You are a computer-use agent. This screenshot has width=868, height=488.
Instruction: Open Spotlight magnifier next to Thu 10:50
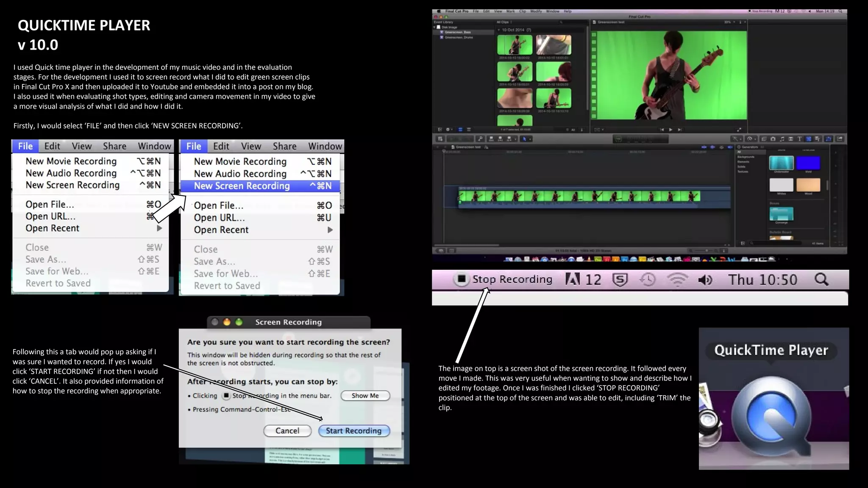click(x=821, y=280)
